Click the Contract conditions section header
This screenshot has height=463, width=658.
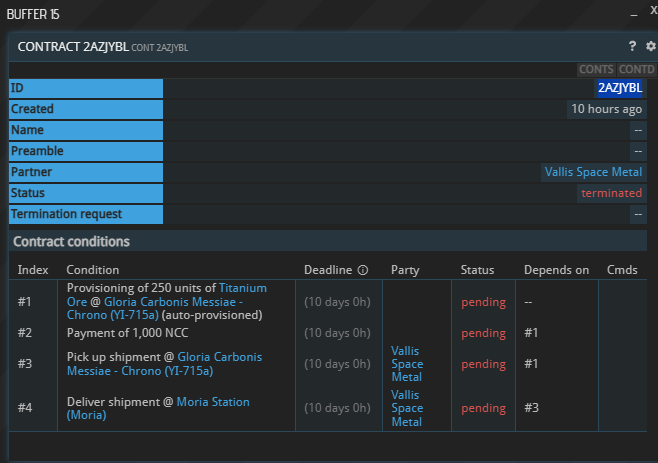(x=71, y=241)
